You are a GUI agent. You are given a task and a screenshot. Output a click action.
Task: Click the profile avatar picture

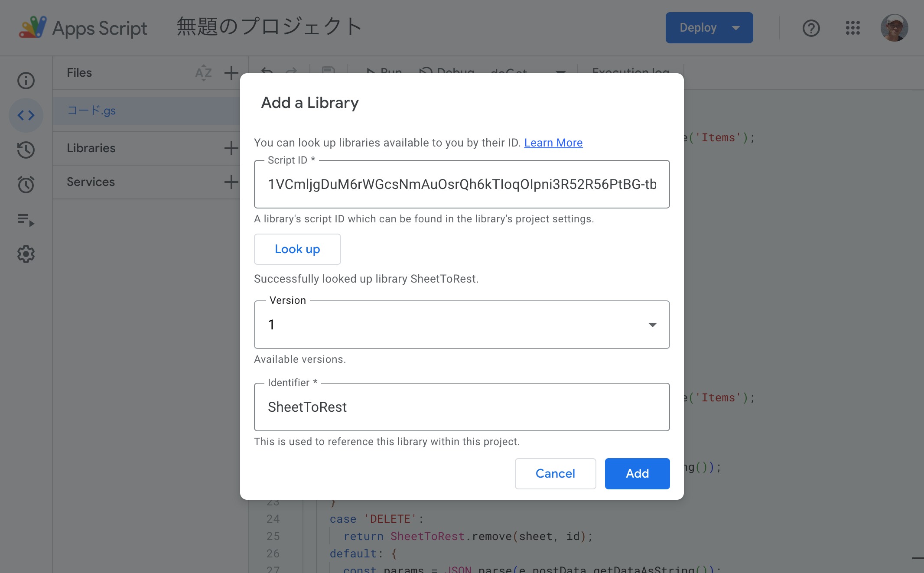coord(895,28)
